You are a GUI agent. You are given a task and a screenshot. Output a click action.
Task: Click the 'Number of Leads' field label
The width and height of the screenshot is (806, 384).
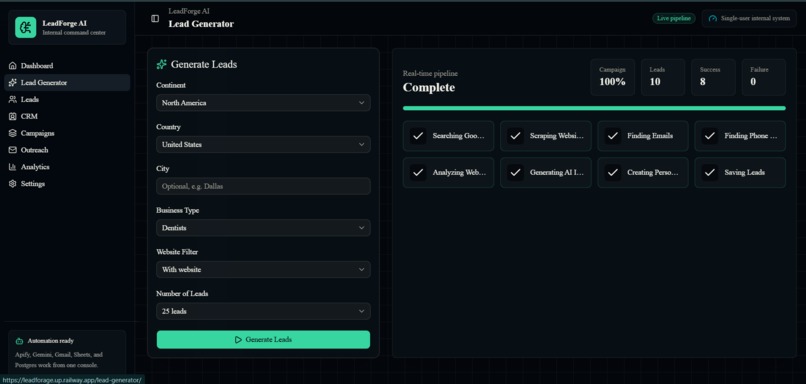click(182, 294)
